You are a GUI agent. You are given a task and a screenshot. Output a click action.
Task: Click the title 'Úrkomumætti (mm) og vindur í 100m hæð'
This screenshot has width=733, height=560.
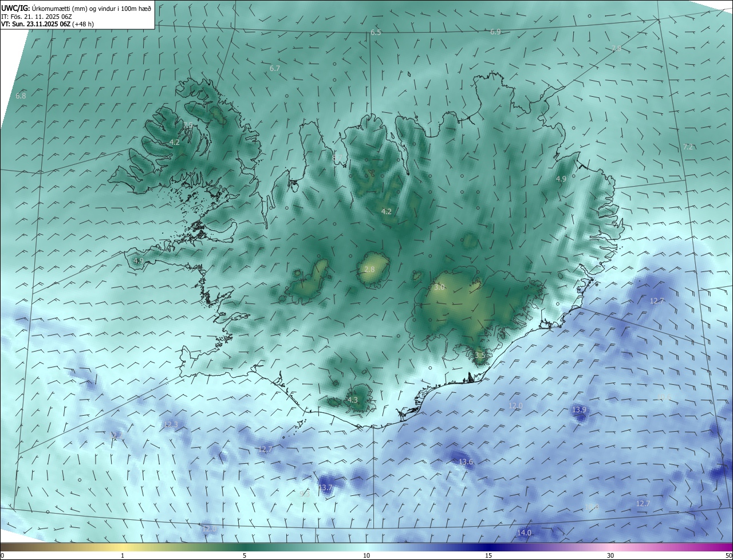(92, 7)
